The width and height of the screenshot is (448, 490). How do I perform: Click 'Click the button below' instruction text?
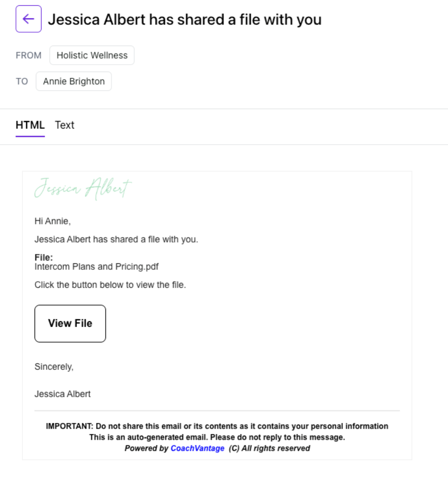point(110,285)
